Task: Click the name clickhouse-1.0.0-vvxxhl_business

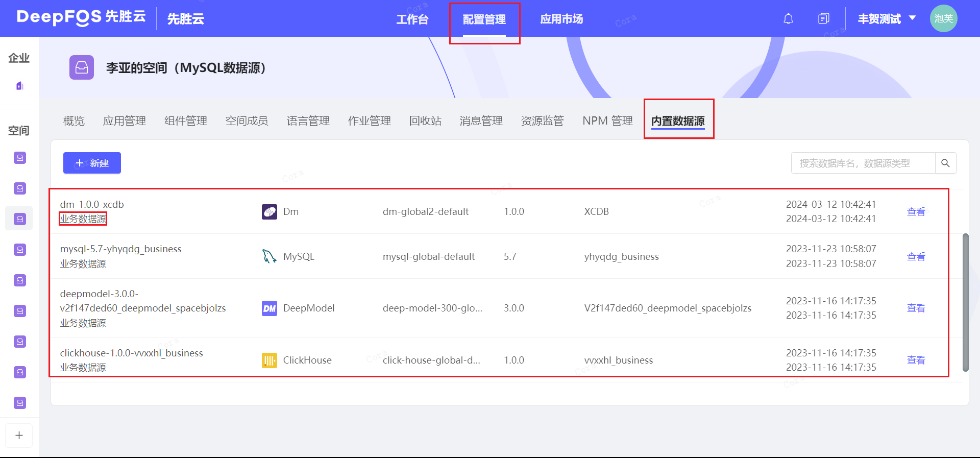Action: tap(132, 353)
